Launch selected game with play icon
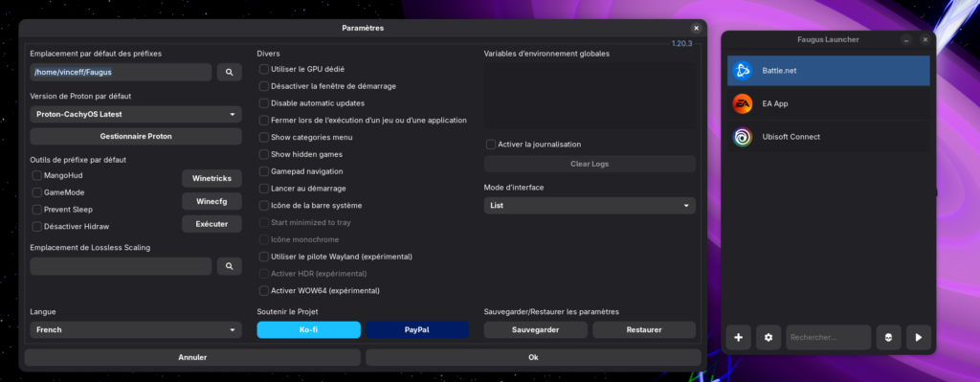This screenshot has height=382, width=980. (x=919, y=338)
